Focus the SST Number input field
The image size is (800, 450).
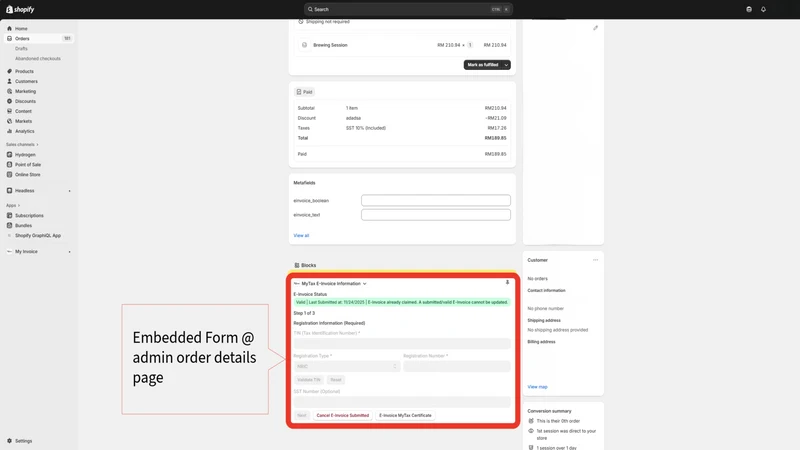pos(402,402)
